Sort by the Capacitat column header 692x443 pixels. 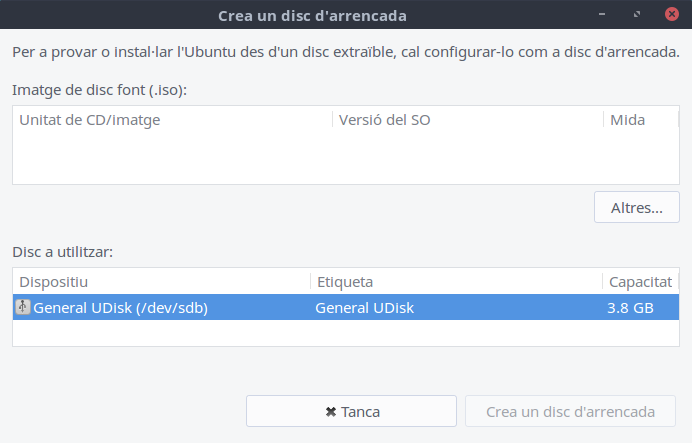tap(640, 282)
